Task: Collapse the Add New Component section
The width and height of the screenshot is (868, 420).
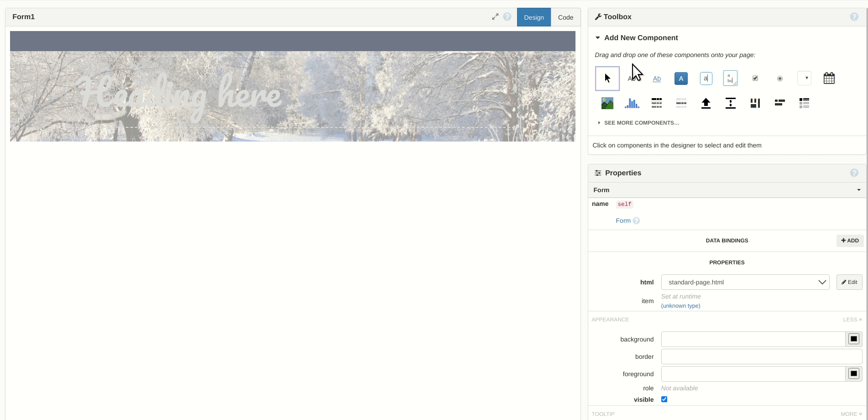Action: pyautogui.click(x=598, y=38)
